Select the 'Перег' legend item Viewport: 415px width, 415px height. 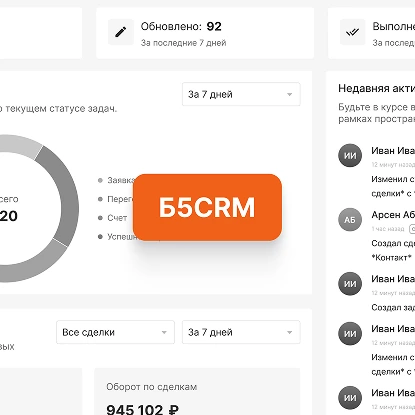(115, 199)
